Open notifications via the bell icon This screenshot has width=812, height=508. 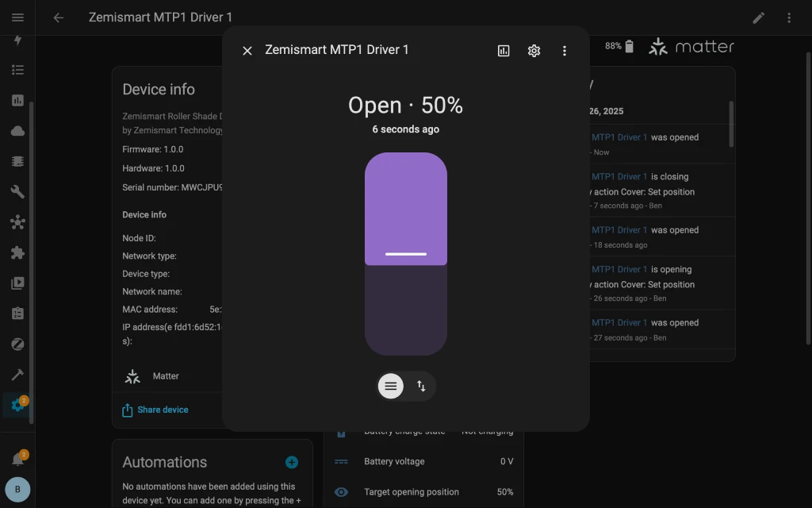point(17,457)
